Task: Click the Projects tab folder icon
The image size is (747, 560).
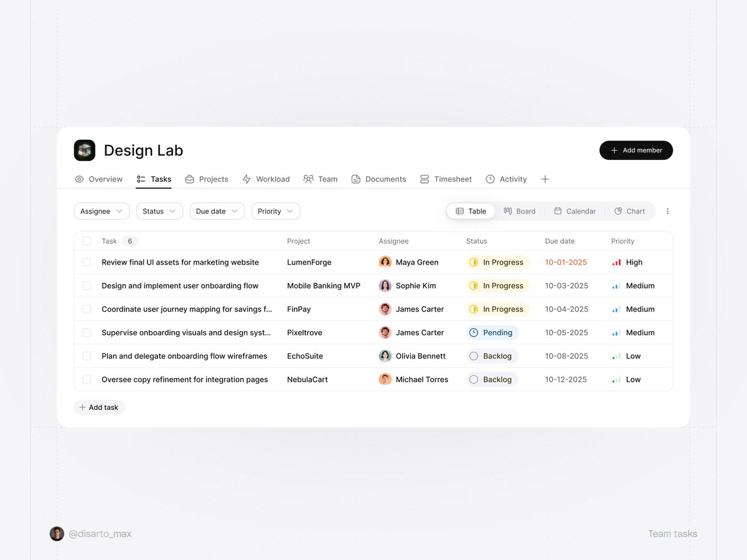Action: pos(189,179)
